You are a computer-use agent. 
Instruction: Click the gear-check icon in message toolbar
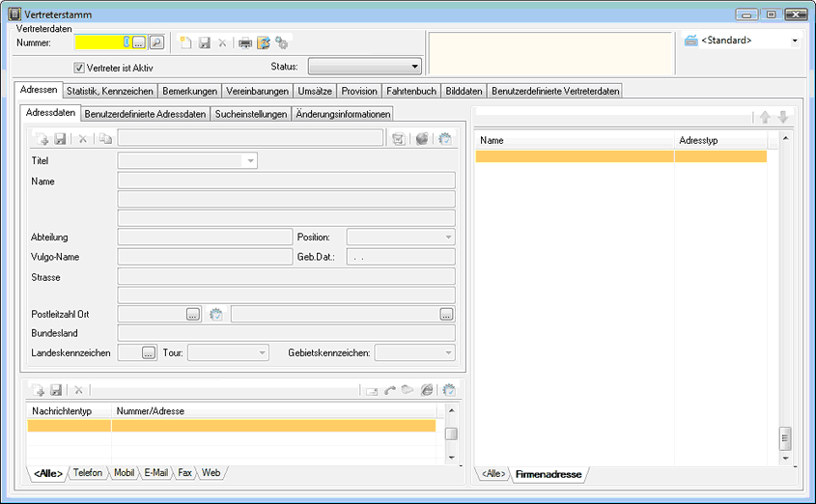click(x=449, y=390)
